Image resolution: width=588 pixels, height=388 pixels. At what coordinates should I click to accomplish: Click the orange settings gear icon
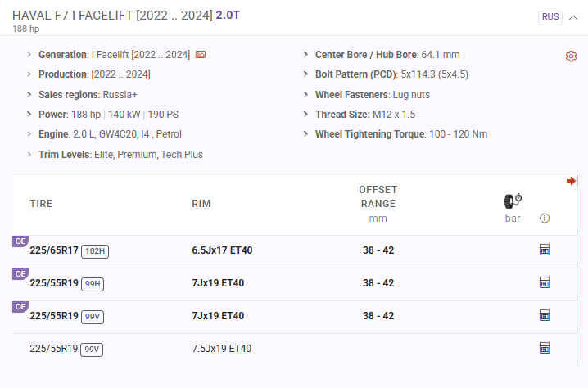(x=571, y=56)
